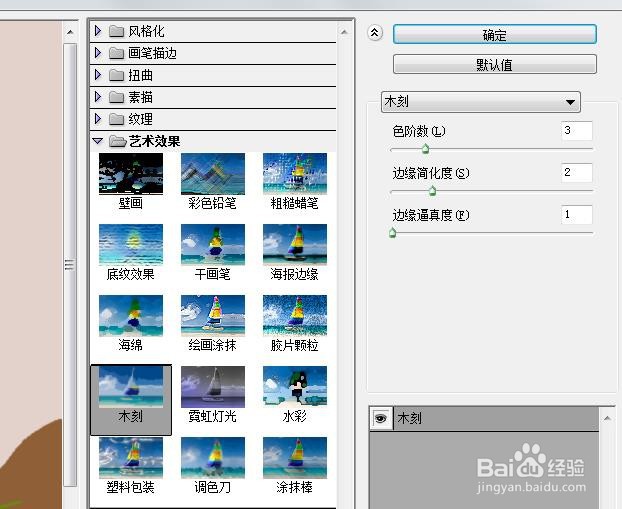Apply the 底纹效果 filter thumbnail
The image size is (622, 509).
[131, 245]
